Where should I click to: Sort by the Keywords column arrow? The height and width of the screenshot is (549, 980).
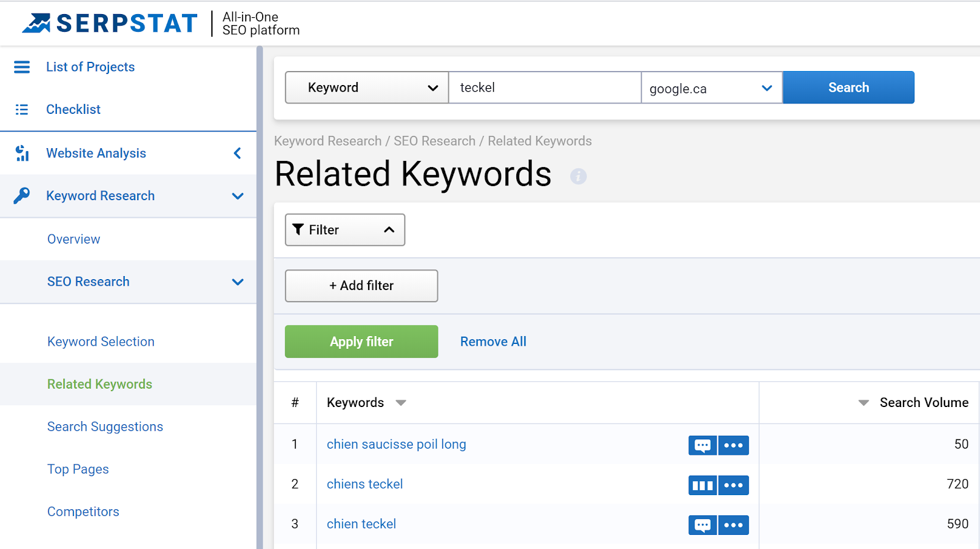[401, 403]
